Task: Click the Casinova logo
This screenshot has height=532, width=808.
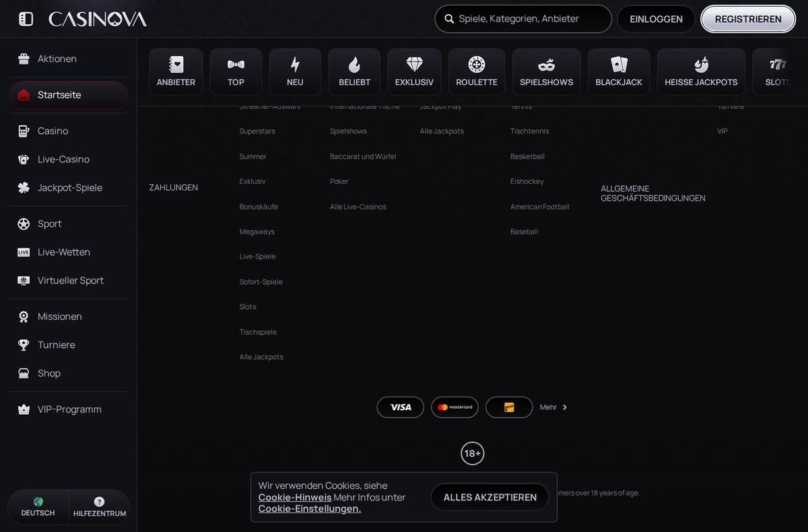Action: (98, 19)
